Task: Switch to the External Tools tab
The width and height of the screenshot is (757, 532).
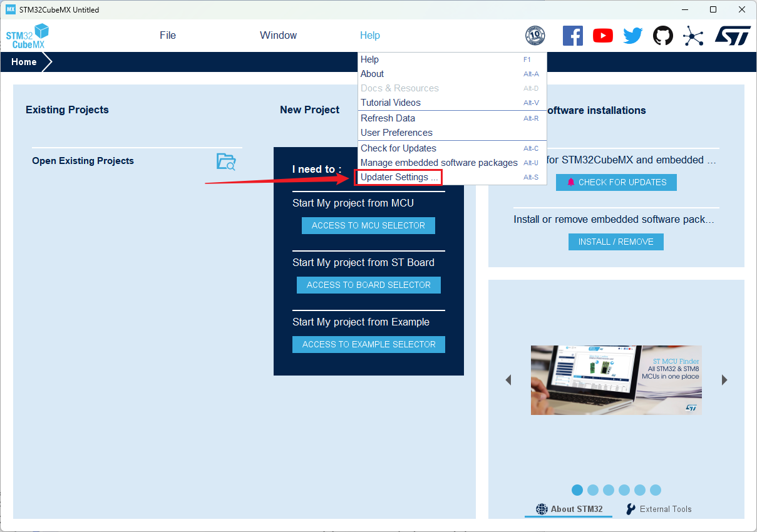Action: click(x=659, y=509)
